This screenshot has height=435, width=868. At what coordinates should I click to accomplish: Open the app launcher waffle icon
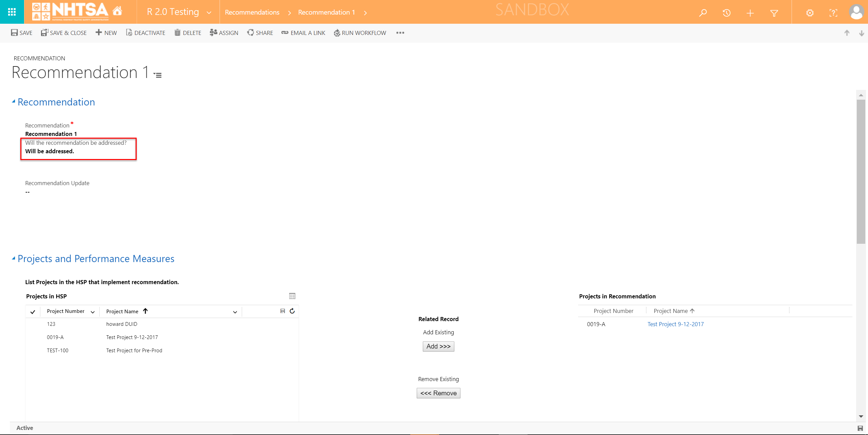pos(12,12)
